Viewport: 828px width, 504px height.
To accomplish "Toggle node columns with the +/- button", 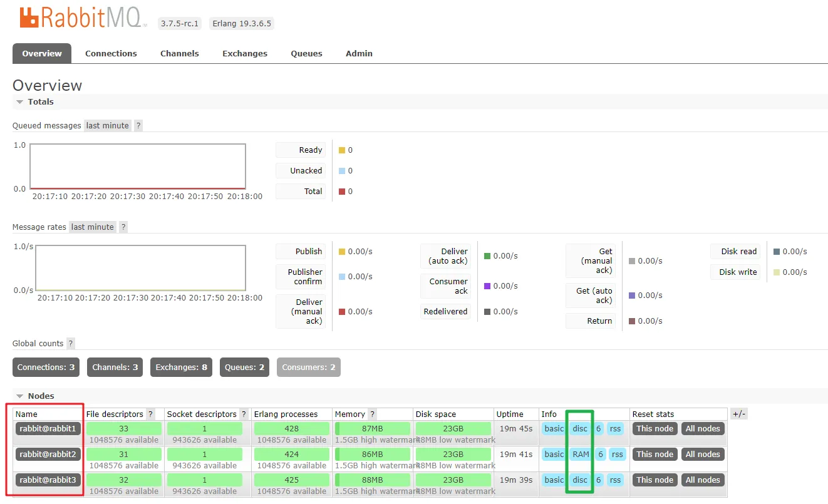I will [x=739, y=414].
